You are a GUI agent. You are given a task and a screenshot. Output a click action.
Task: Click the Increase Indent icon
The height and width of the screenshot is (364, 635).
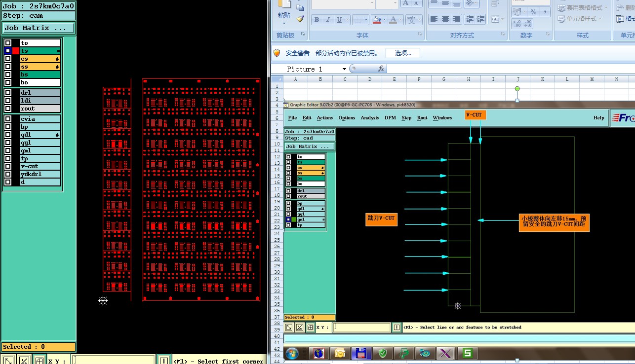pyautogui.click(x=481, y=19)
